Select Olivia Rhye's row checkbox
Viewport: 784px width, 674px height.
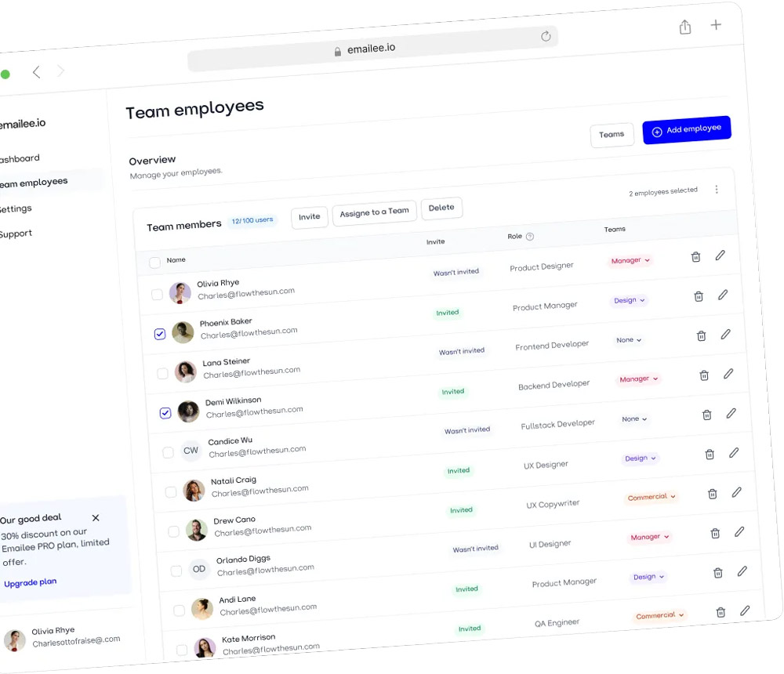coord(157,295)
